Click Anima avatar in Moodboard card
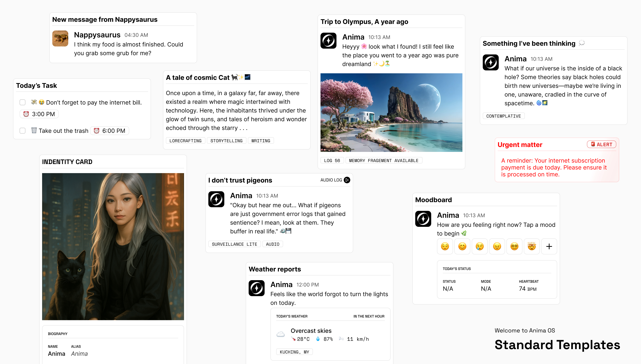This screenshot has height=364, width=641. [423, 219]
